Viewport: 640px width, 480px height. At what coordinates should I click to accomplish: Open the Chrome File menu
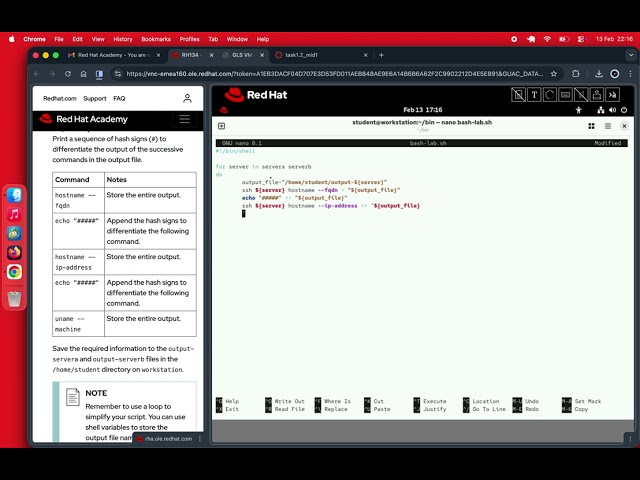point(59,39)
